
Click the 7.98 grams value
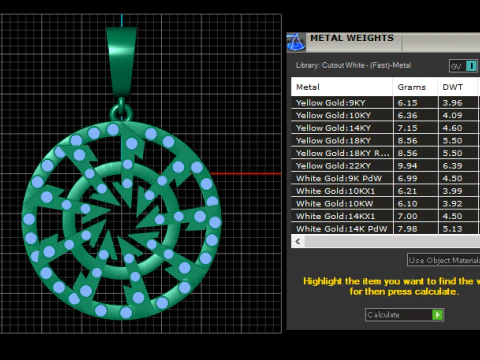pyautogui.click(x=407, y=229)
